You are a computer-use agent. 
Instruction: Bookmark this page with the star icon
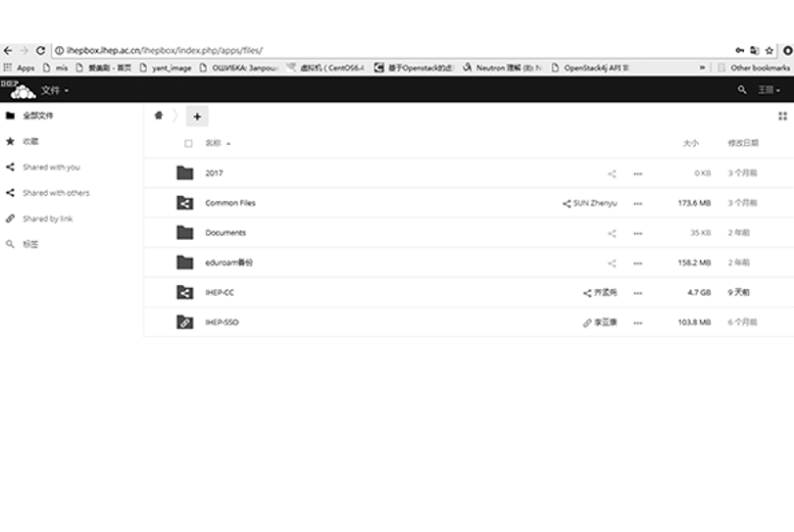click(770, 50)
